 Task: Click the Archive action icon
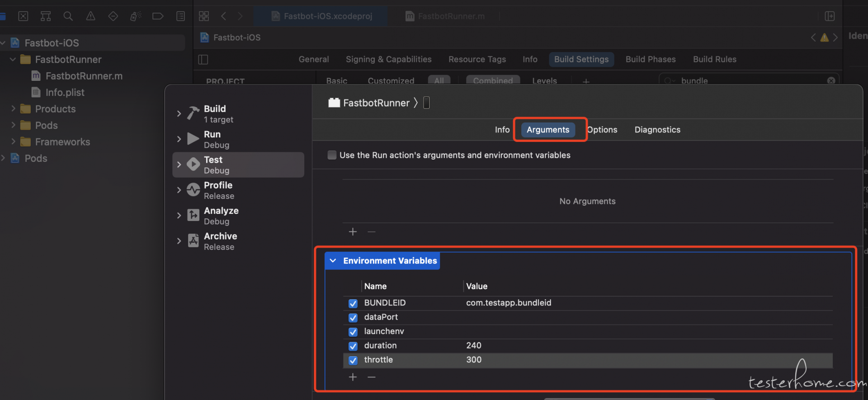193,240
